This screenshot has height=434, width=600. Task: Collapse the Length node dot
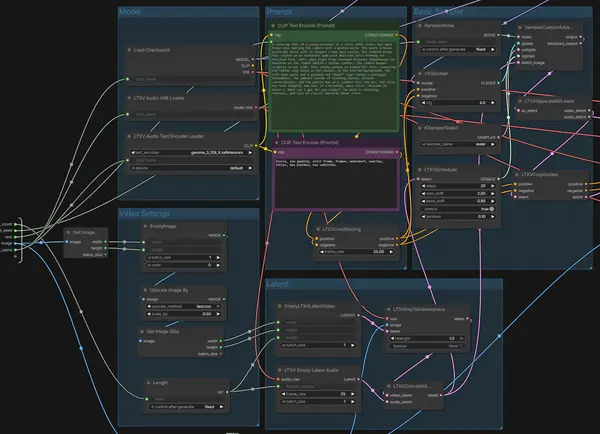148,383
